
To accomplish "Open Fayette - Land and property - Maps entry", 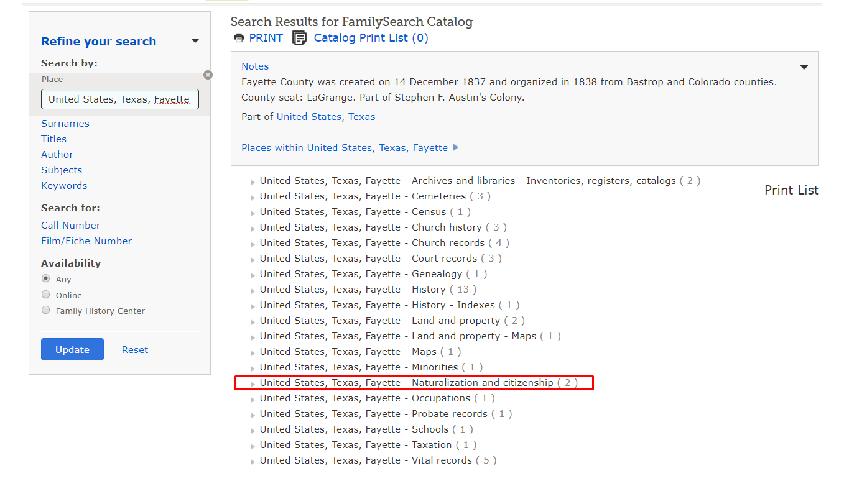I will (410, 336).
